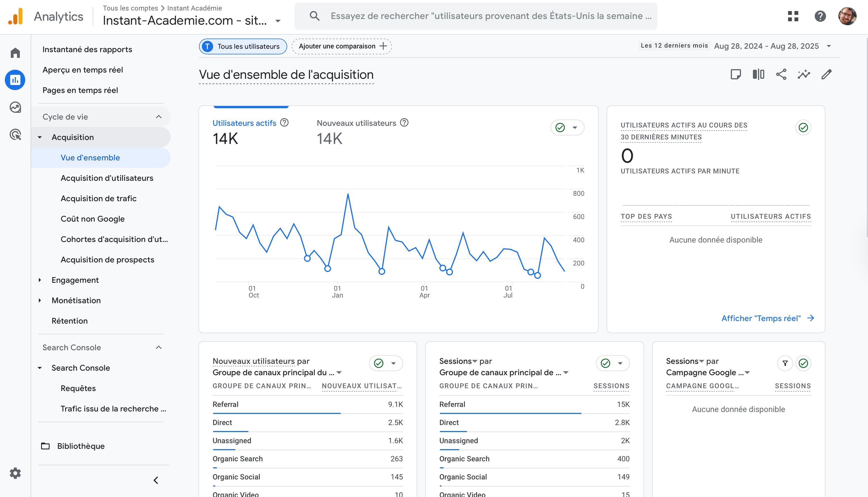Open the Advertising icon in left rail

pyautogui.click(x=15, y=135)
